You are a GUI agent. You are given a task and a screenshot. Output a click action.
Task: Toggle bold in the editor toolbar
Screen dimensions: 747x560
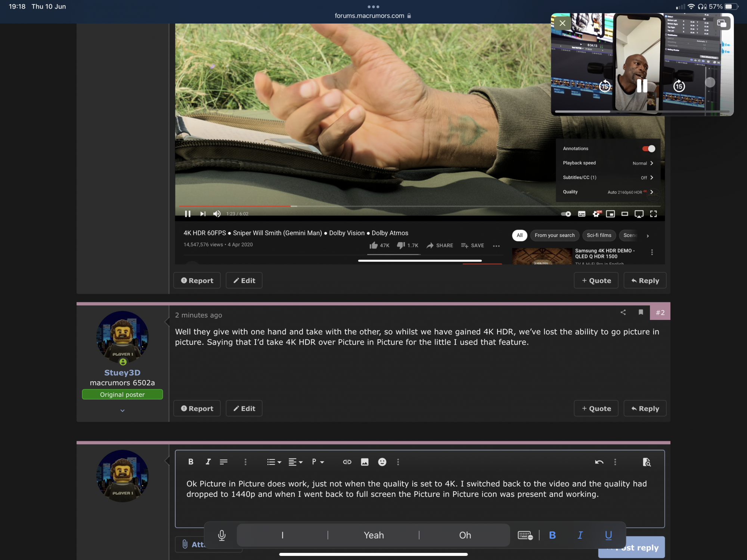tap(191, 462)
